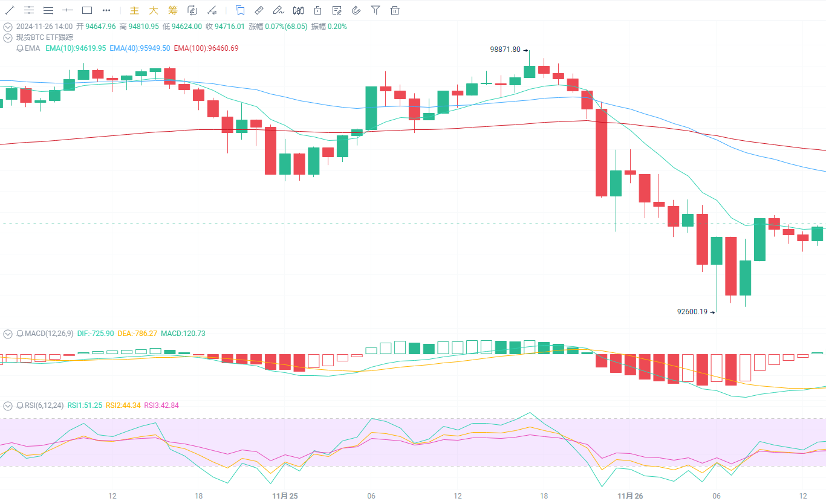Click the DEA:-786.27 value
This screenshot has width=826, height=504.
137,334
